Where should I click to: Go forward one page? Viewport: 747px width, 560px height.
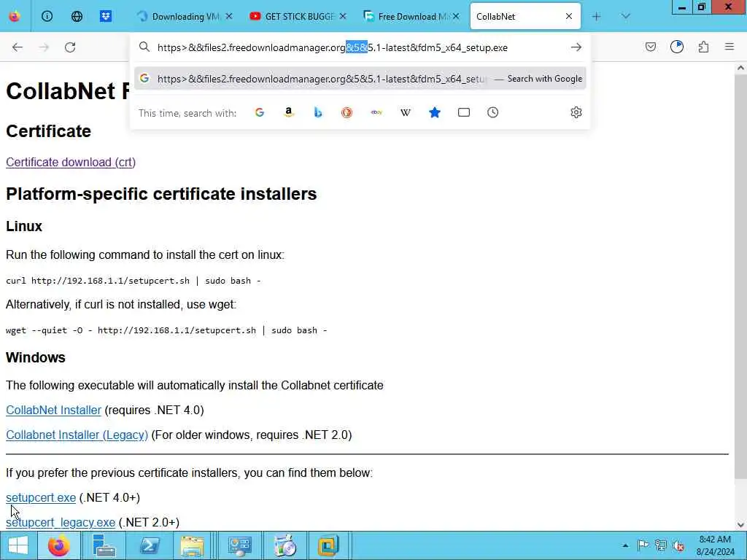[44, 47]
